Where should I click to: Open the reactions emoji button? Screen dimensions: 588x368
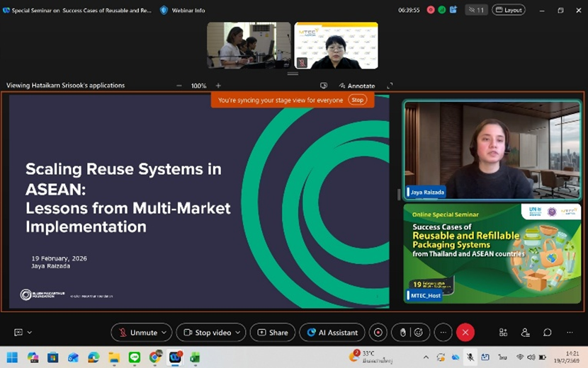[418, 333]
